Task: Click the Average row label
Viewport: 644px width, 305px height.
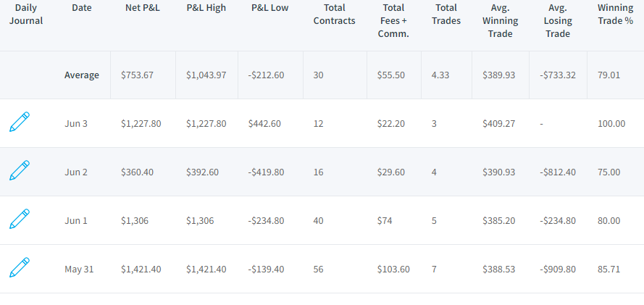Action: click(x=82, y=75)
